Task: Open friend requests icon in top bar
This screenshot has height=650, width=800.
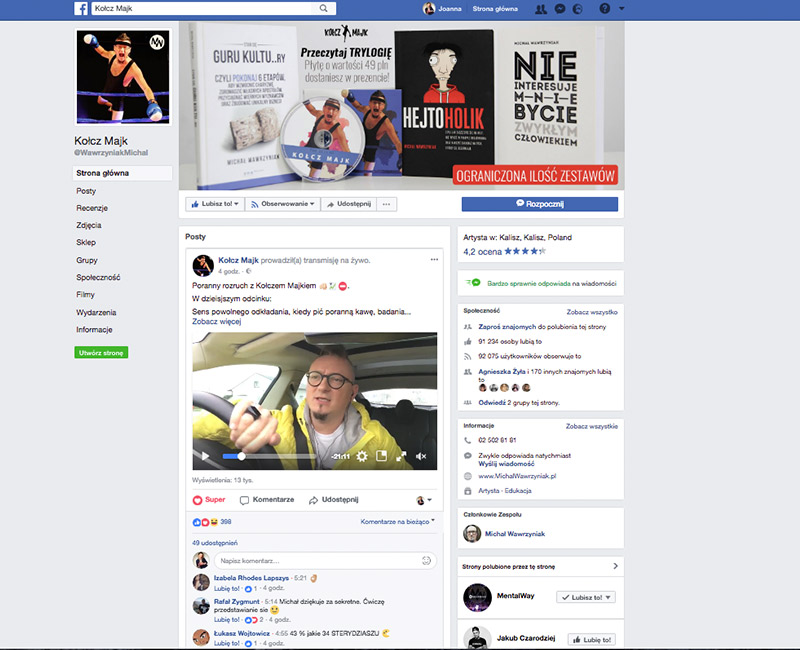Action: click(x=540, y=9)
